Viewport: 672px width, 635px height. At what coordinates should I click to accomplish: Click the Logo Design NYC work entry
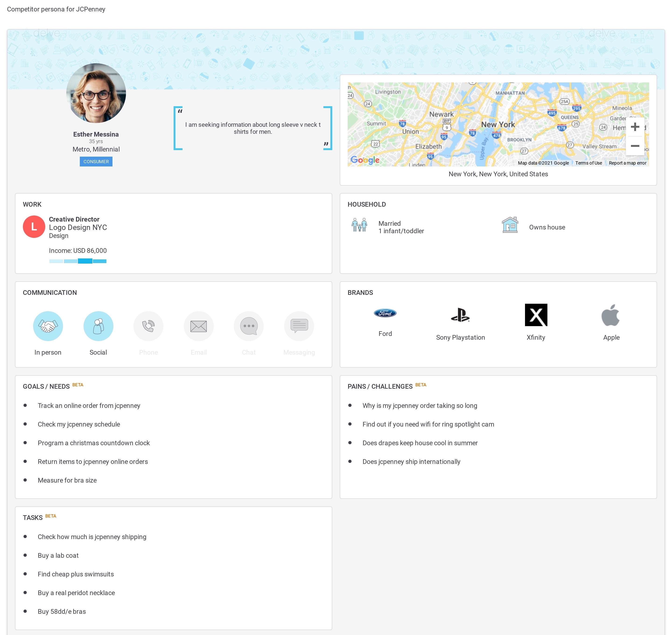click(x=77, y=227)
